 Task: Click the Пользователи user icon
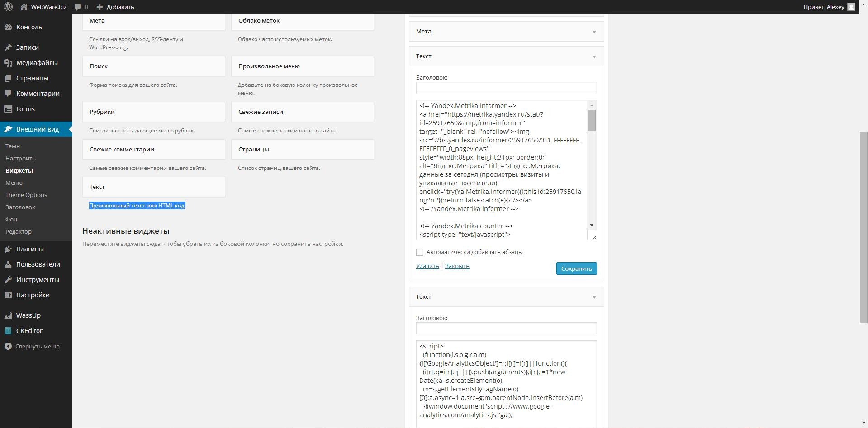[8, 264]
